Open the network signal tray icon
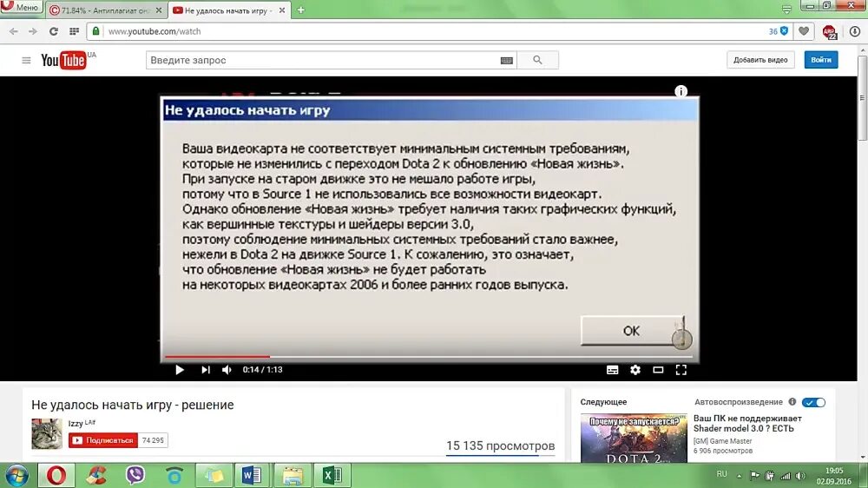Viewport: 868px width, 488px height. pyautogui.click(x=785, y=476)
